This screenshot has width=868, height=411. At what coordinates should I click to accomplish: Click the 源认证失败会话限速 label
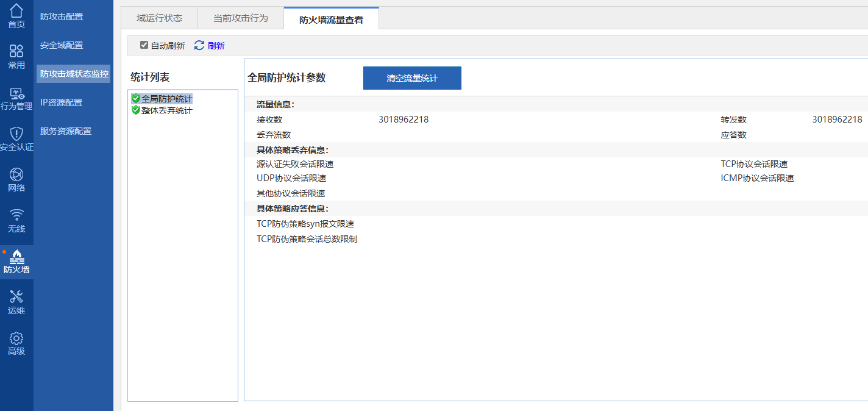pos(295,164)
